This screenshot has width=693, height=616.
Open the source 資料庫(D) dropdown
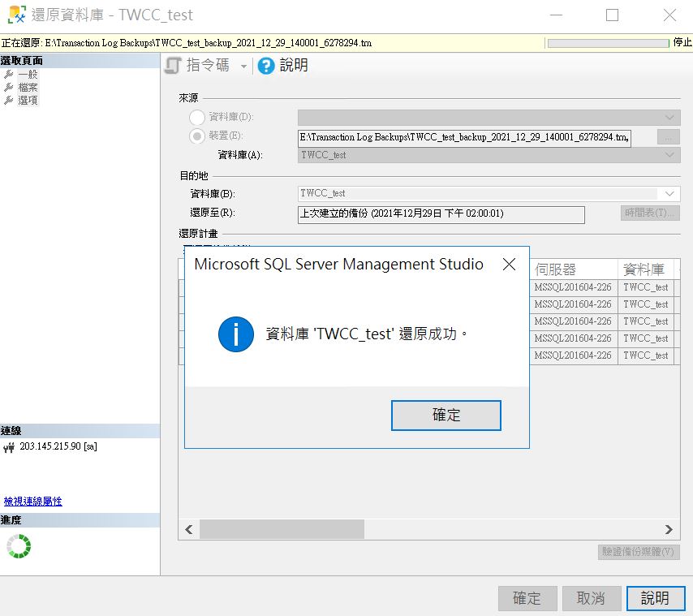(x=489, y=118)
